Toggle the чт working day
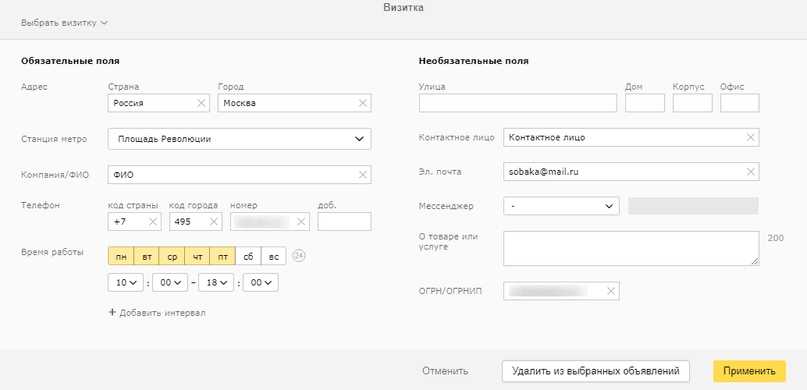807x390 pixels. click(x=198, y=256)
